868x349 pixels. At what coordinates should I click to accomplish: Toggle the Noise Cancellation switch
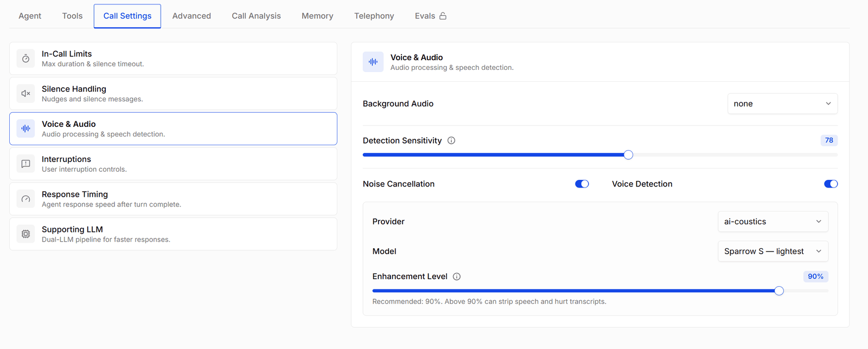click(582, 184)
